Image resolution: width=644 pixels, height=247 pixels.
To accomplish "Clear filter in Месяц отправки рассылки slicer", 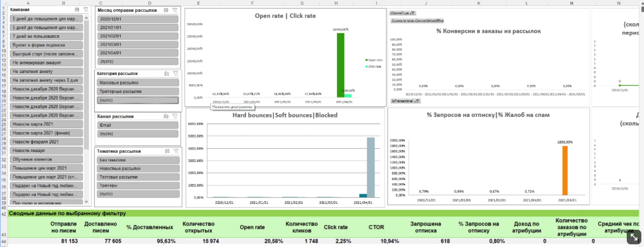I will coord(174,10).
